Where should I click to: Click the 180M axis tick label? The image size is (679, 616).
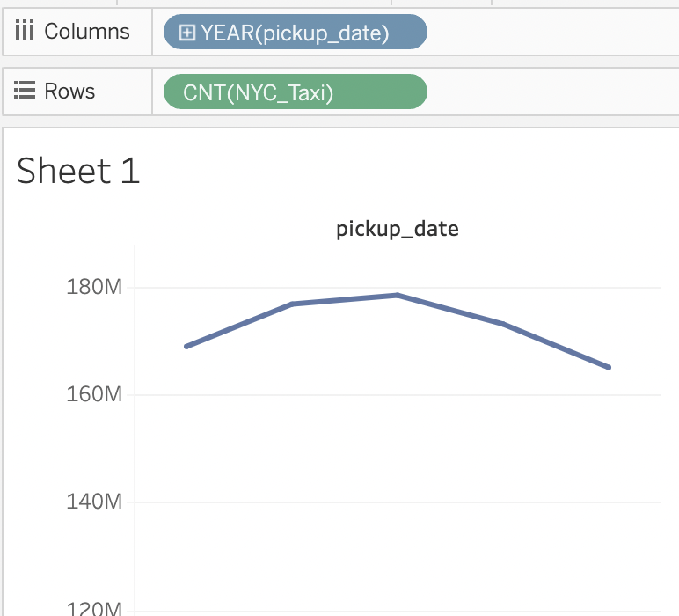coord(94,287)
